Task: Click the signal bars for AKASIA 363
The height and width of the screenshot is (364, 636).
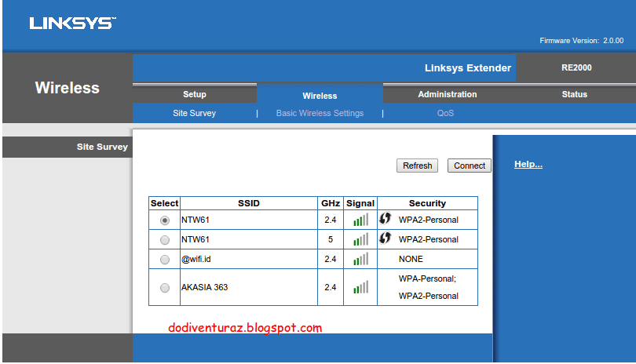Action: [x=360, y=287]
